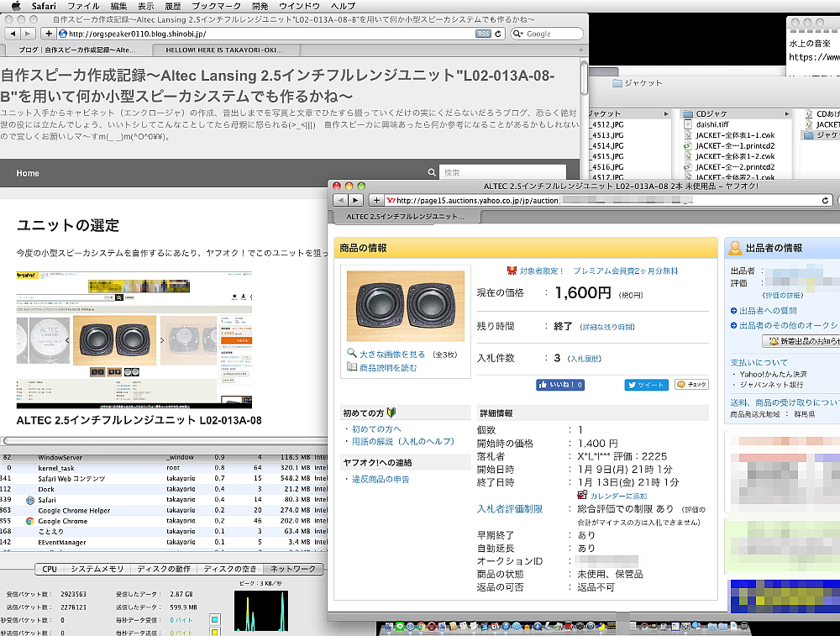Click the blog 検索 search box
Image resolution: width=840 pixels, height=636 pixels.
click(x=502, y=172)
